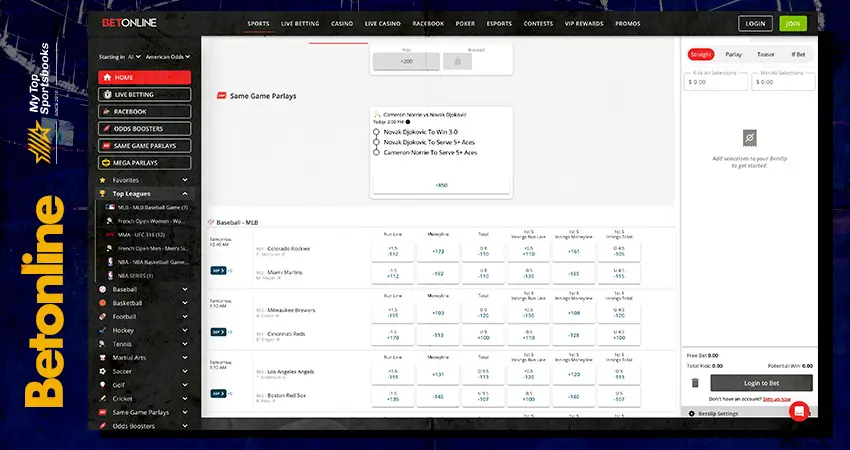Expand the Golf sport chevron
Viewport: 850px width, 450px height.
click(x=185, y=385)
